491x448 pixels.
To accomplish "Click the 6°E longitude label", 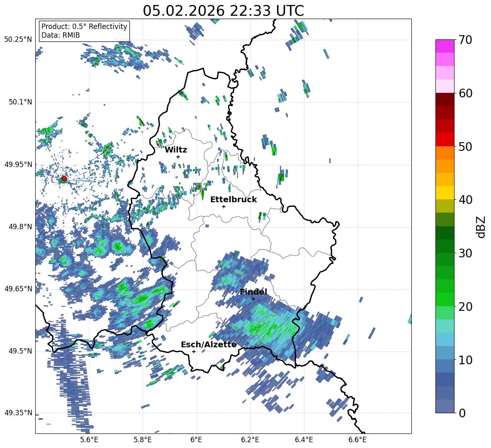I will [x=196, y=440].
